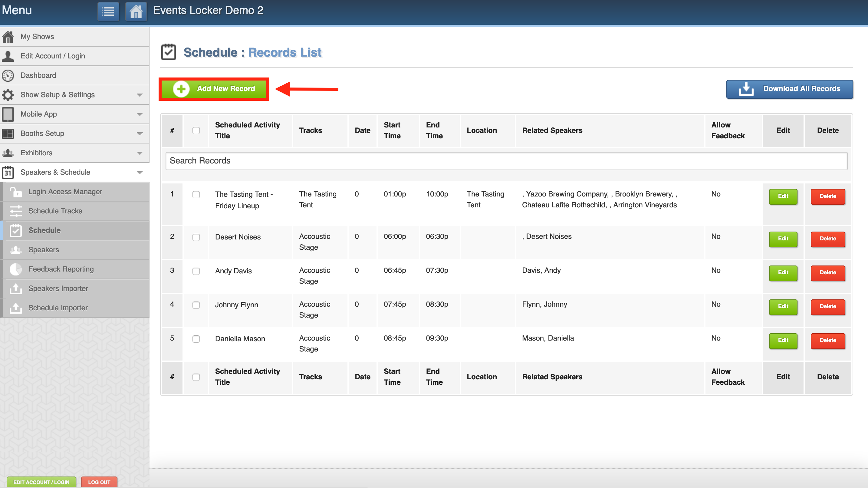Click the download arrow icon on Download button
868x488 pixels.
[746, 89]
